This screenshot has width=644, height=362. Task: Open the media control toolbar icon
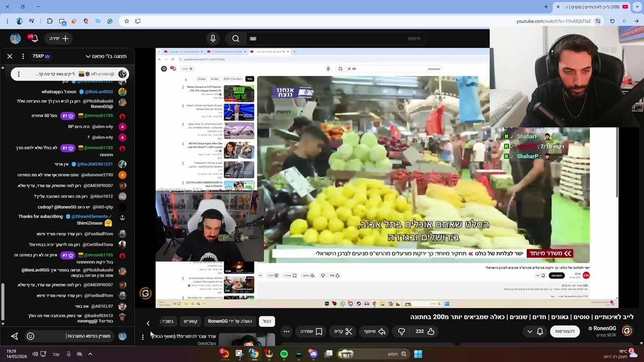pyautogui.click(x=32, y=21)
